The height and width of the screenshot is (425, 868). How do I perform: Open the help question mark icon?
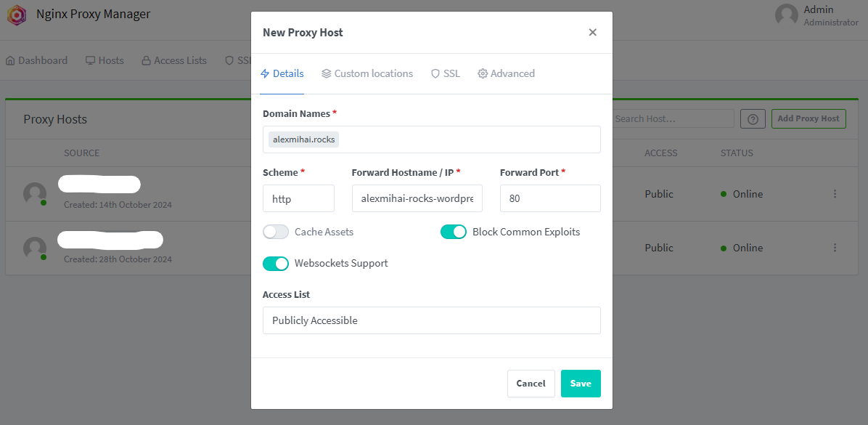click(753, 118)
